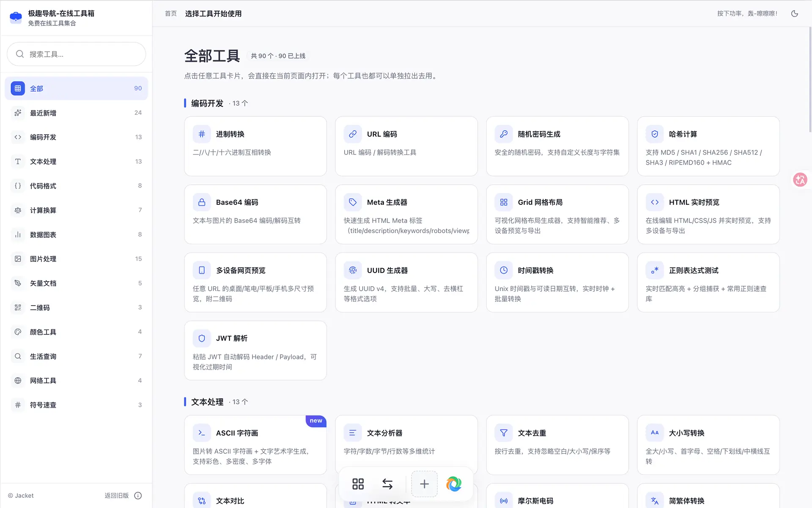Click the page vertical scrollbar
812x508 pixels.
coord(810,80)
